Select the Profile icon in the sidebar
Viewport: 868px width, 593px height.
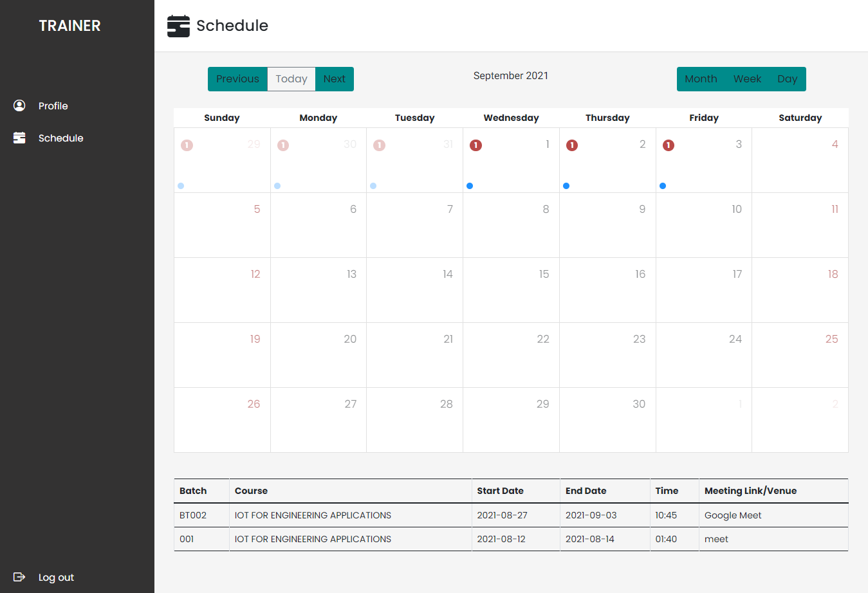tap(19, 105)
